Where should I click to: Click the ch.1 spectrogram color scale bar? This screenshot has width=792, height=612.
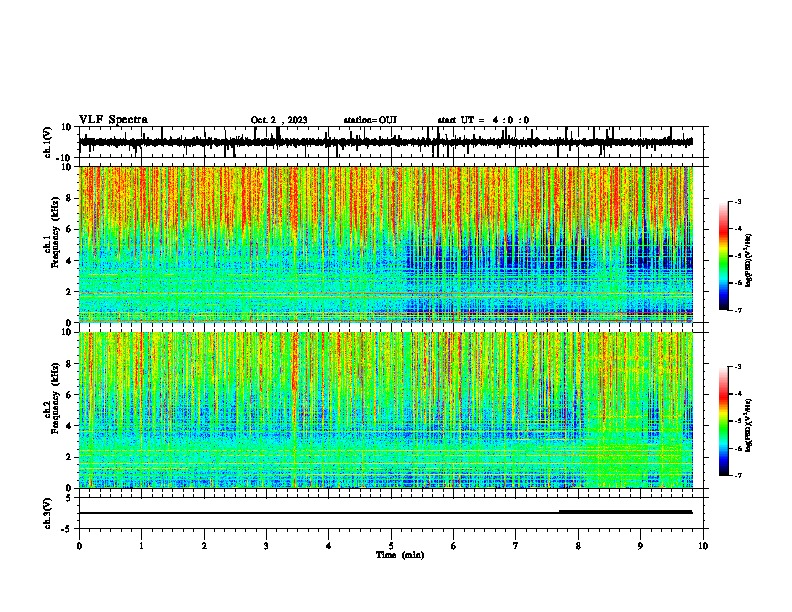click(724, 256)
